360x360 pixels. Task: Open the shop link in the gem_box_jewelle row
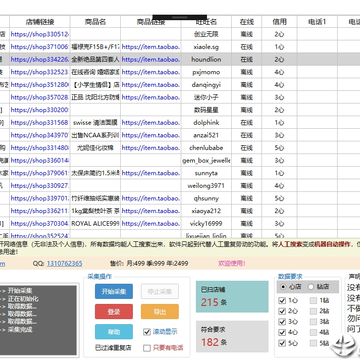pyautogui.click(x=40, y=161)
